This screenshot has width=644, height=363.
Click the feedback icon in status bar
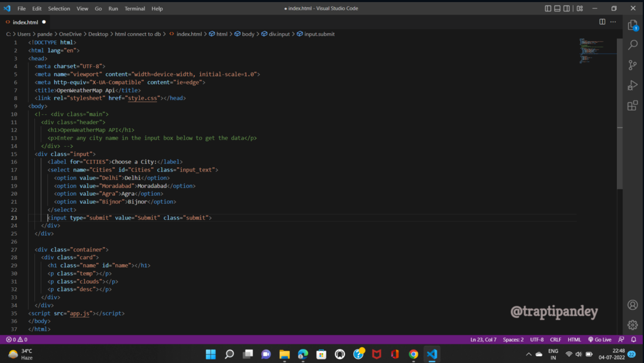pos(621,339)
